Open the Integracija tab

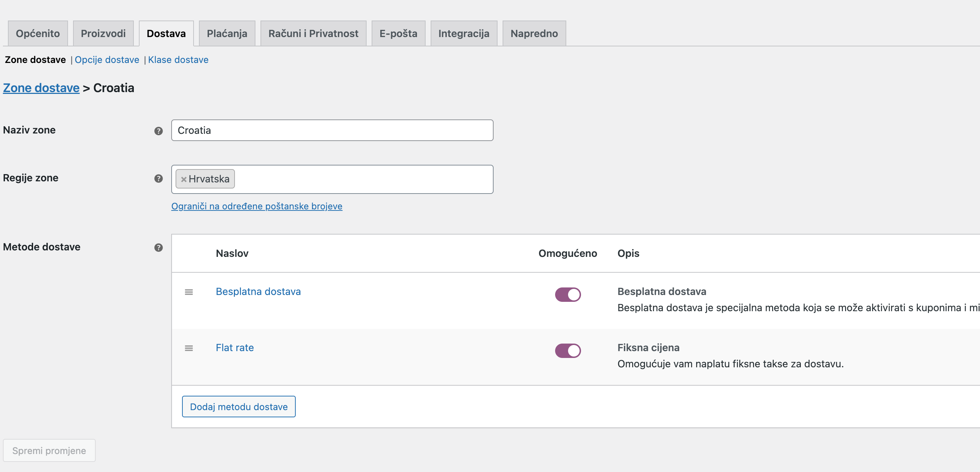(x=464, y=33)
